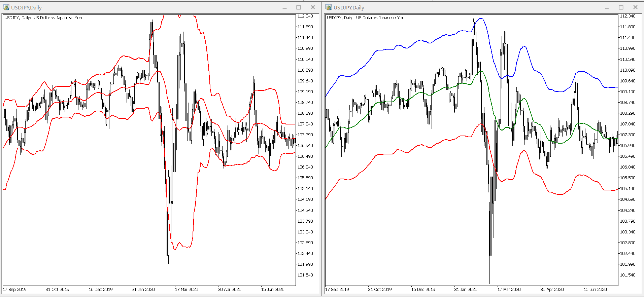Screen dimensions: 644x297
Task: Click 31 Oct 2019 date on right chart
Action: [x=380, y=289]
